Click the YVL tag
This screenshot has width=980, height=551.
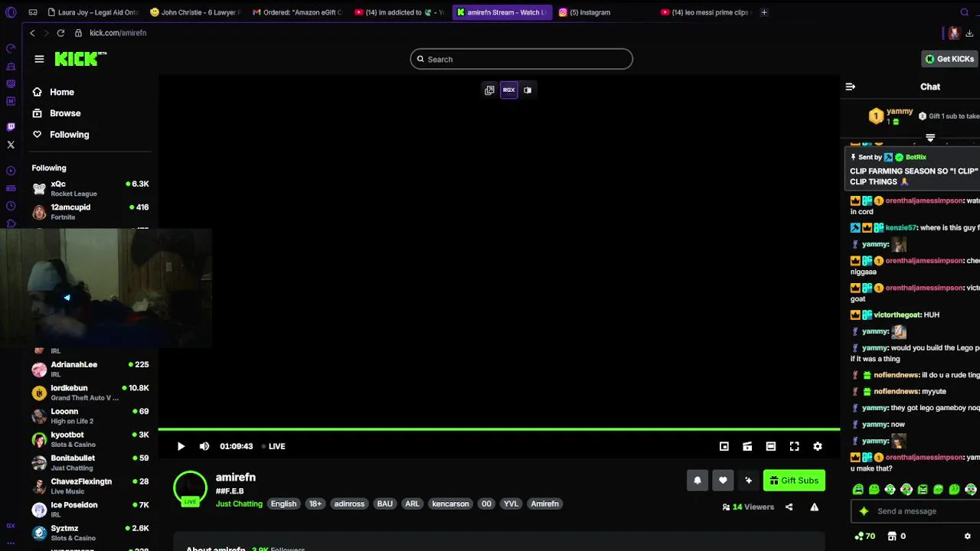tap(511, 504)
